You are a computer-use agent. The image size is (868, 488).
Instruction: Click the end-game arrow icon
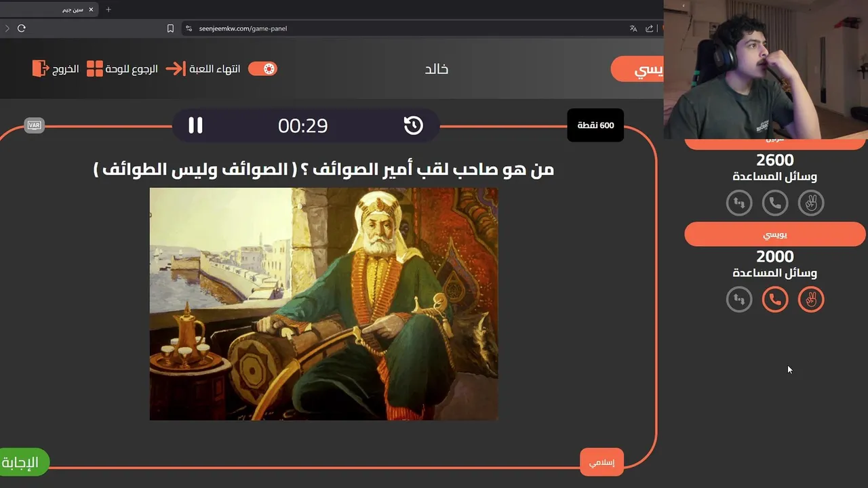(x=175, y=68)
